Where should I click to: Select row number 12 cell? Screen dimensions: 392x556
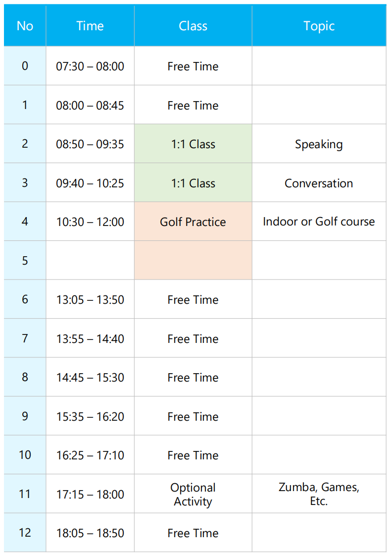[x=25, y=533]
